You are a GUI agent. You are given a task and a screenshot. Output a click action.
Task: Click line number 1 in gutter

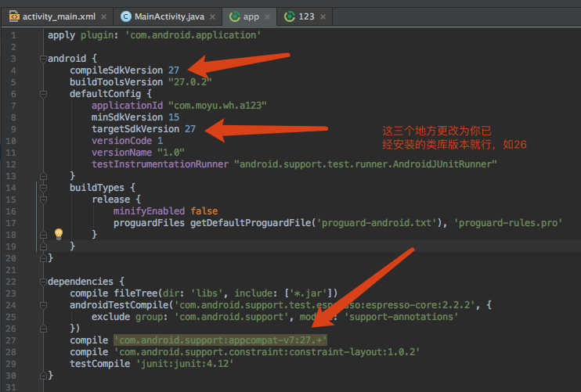[13, 35]
